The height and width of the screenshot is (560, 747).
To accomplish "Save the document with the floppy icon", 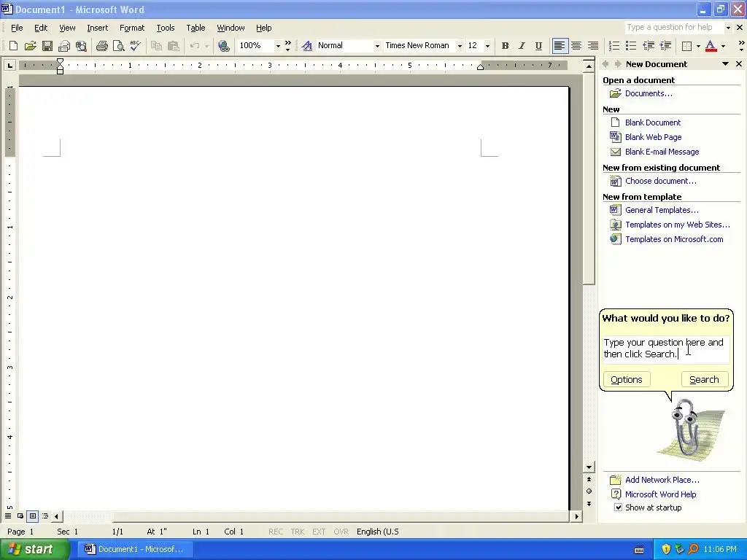I will (x=47, y=46).
